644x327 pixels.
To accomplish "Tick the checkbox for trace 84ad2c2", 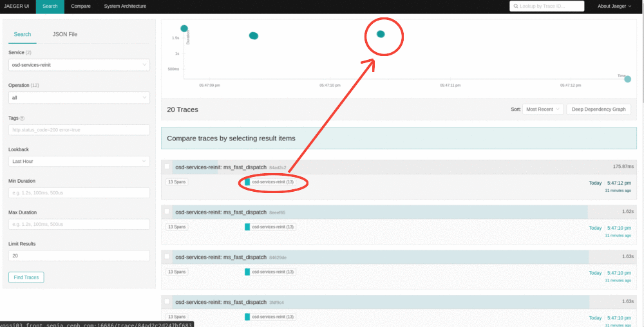I will (x=167, y=167).
